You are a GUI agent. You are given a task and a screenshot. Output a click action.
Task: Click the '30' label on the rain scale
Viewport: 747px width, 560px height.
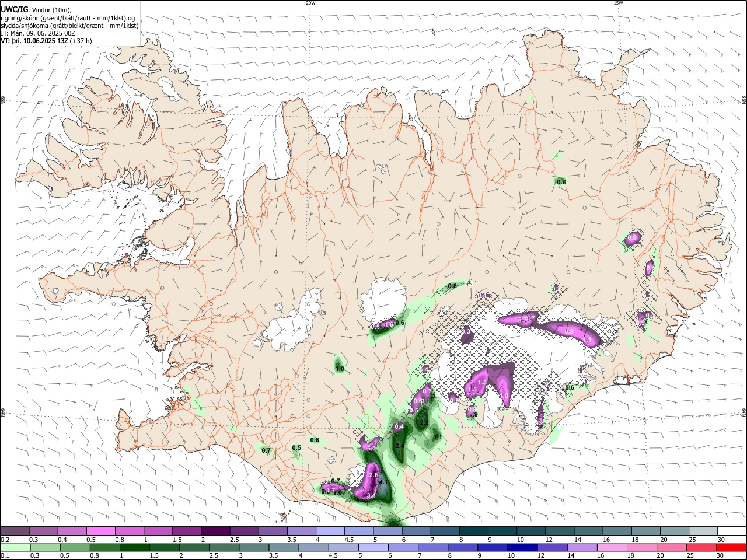tap(719, 556)
